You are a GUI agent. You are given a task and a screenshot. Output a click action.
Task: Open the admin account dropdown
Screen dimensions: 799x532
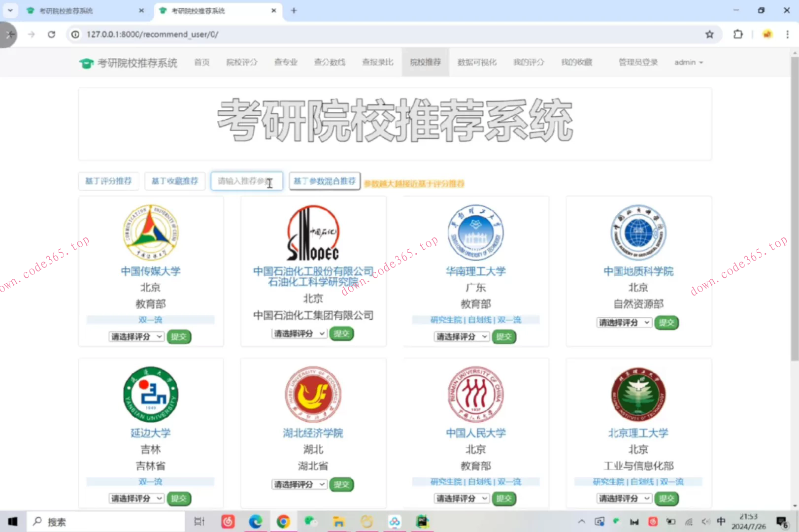(688, 62)
